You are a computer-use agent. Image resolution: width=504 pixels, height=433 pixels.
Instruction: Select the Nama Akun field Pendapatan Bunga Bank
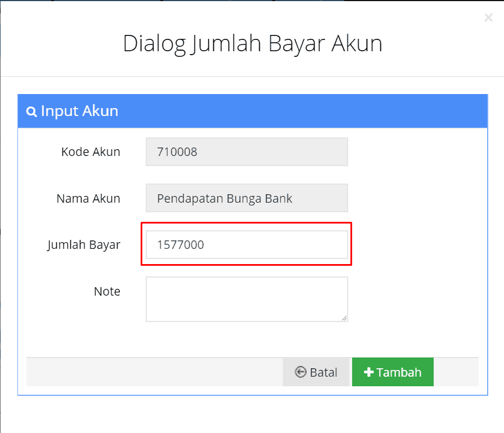pos(247,198)
